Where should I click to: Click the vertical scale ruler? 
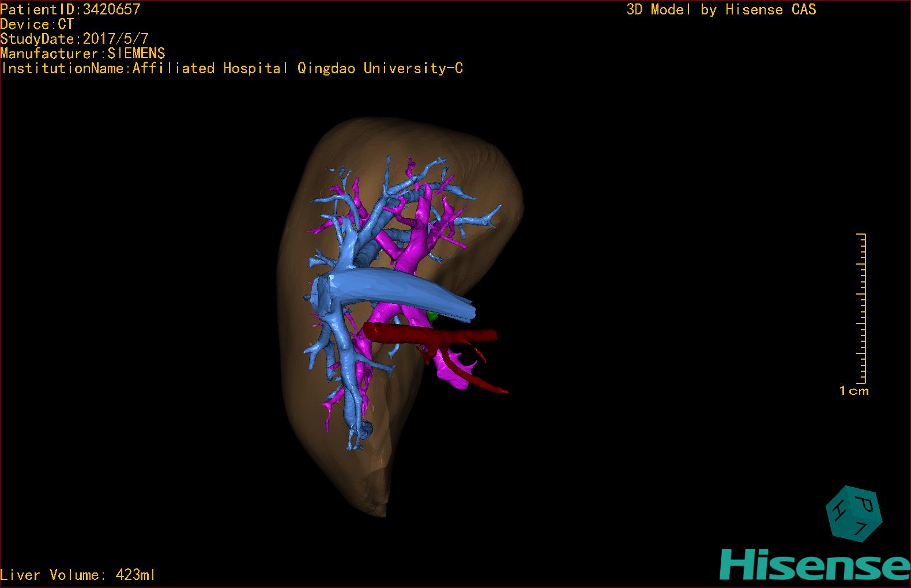861,308
